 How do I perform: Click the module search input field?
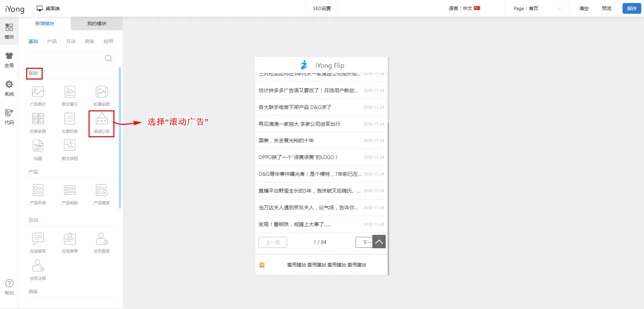coord(65,58)
